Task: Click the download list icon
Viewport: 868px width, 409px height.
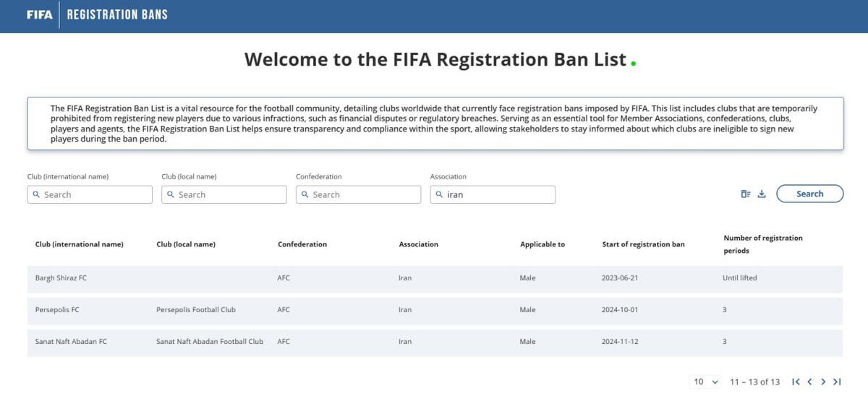Action: tap(762, 194)
